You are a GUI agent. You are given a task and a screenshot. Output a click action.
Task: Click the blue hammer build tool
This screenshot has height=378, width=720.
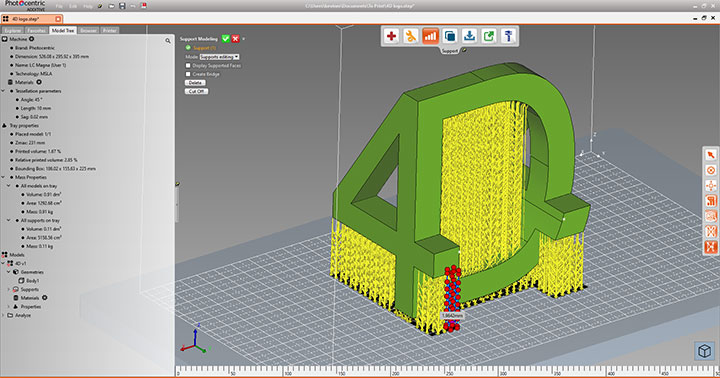pyautogui.click(x=508, y=36)
